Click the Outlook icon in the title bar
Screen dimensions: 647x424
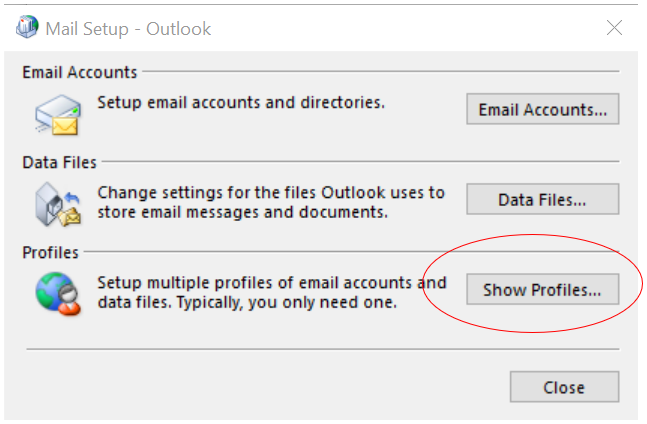click(x=27, y=28)
